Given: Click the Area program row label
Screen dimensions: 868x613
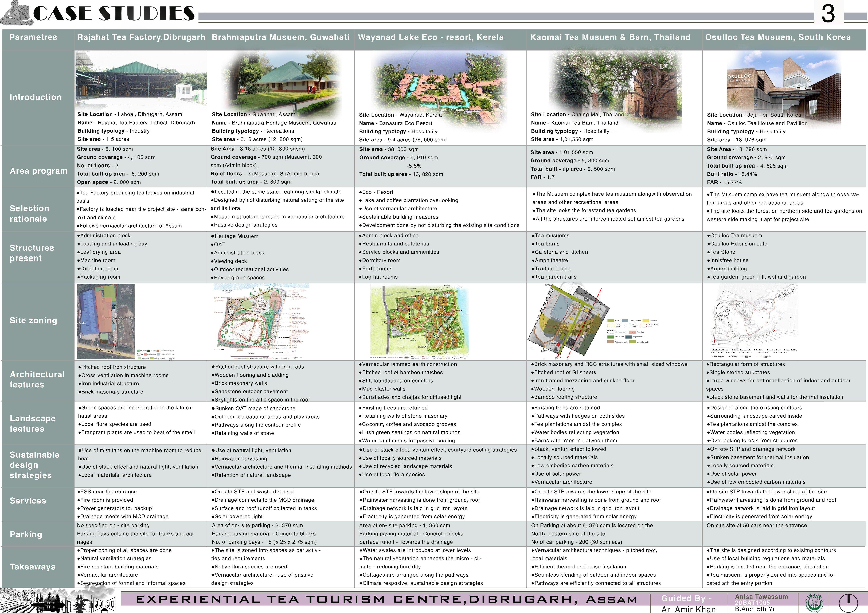Looking at the screenshot, I should [39, 171].
